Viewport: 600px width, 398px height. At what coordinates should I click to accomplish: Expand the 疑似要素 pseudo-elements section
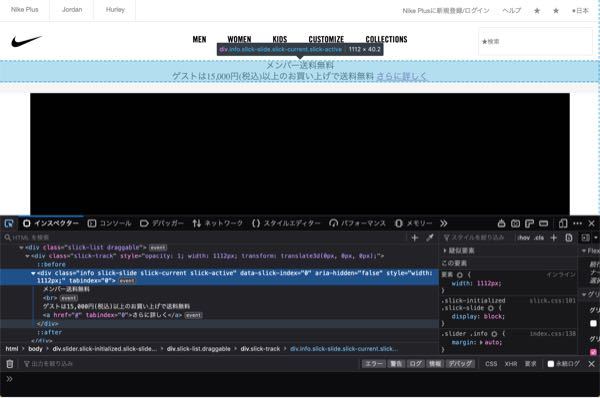pos(445,251)
